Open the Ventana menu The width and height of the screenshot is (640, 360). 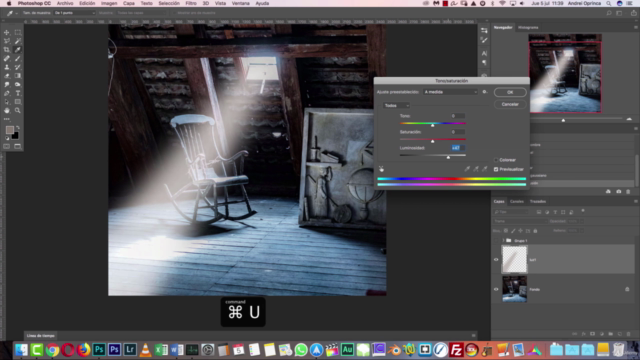pyautogui.click(x=240, y=3)
